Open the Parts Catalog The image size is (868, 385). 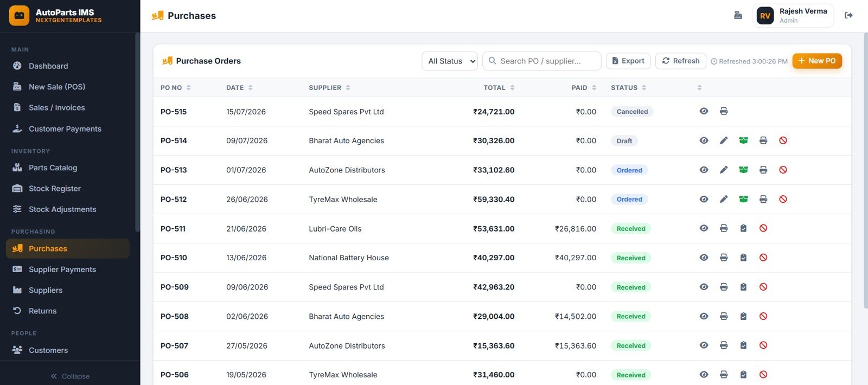68,168
